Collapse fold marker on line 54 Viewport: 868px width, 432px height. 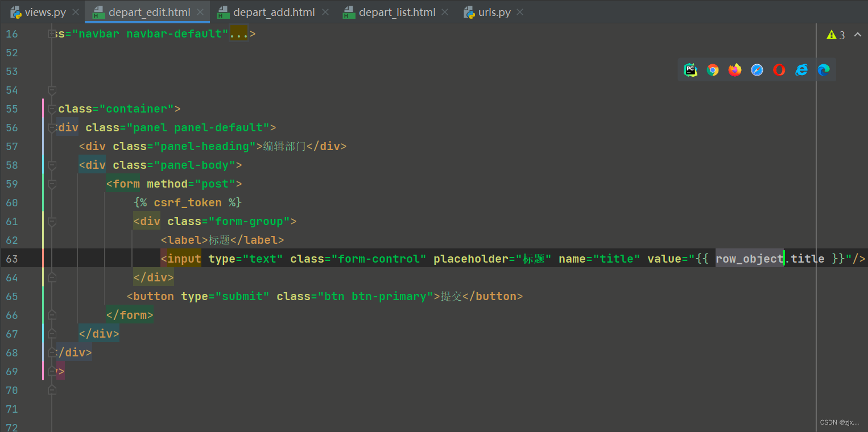(x=52, y=90)
